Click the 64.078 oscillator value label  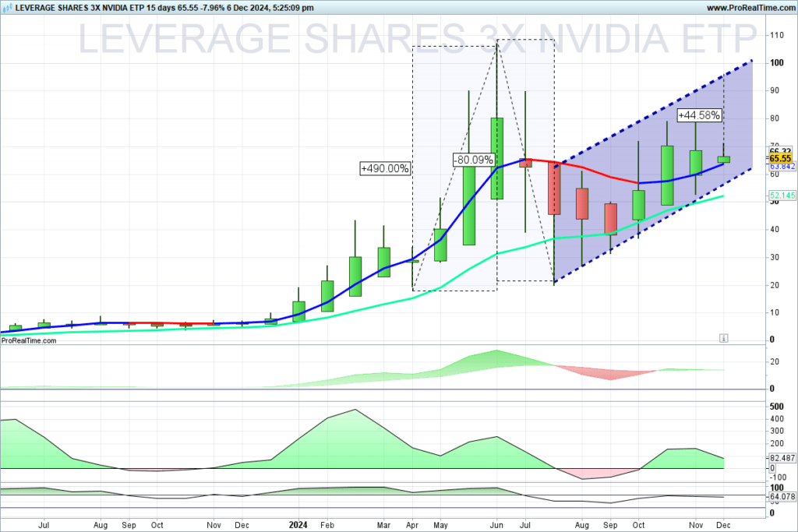782,496
